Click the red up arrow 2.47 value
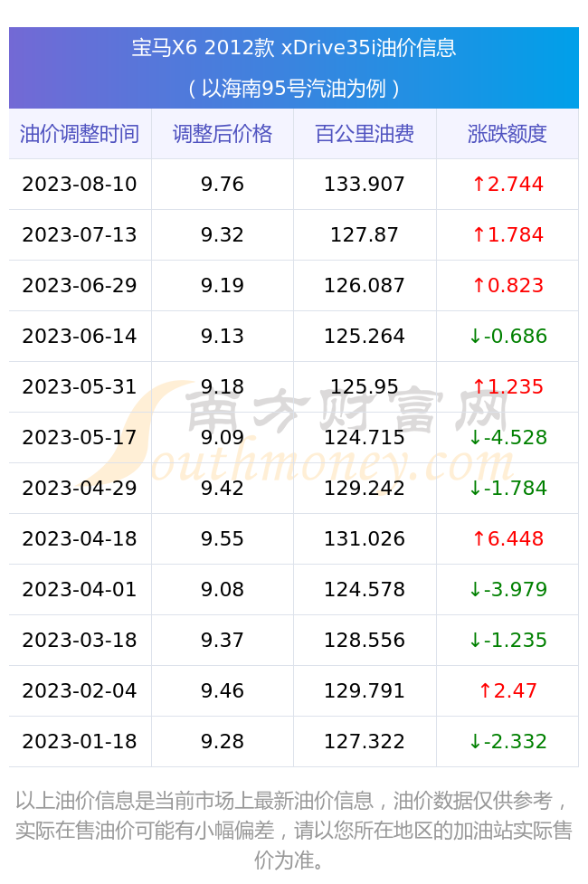The image size is (588, 884). tap(508, 691)
